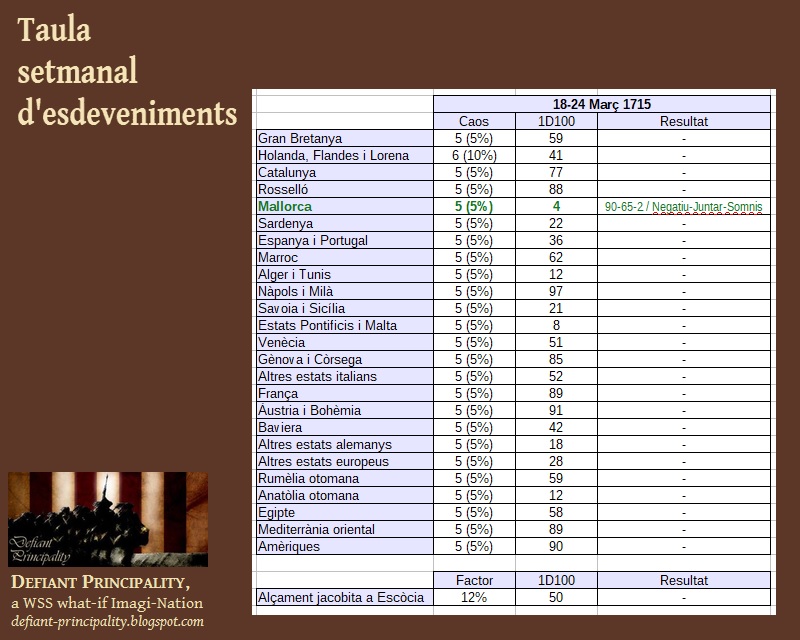Click the 1D100 value '97' for Nàpols i Milà
Viewport: 800px width, 640px height.
pos(556,291)
